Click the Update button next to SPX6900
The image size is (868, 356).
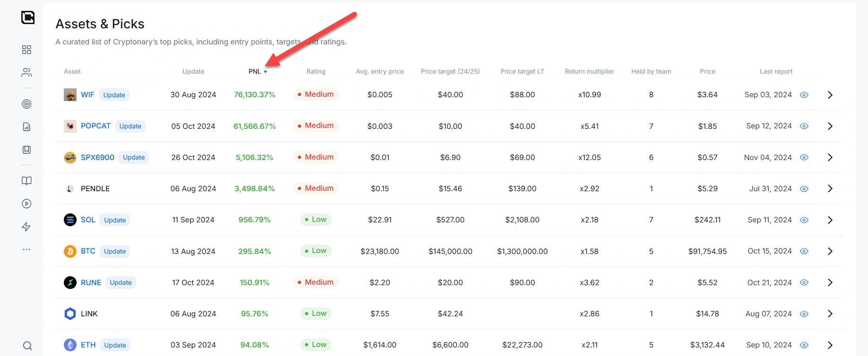134,157
